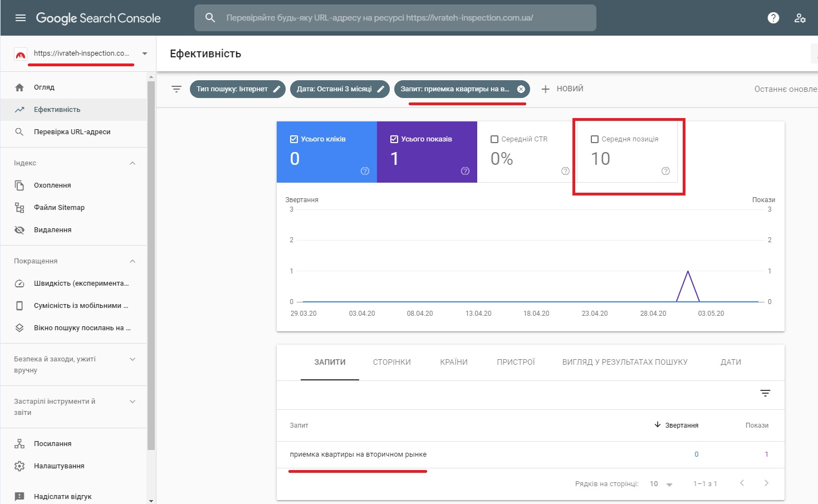This screenshot has height=504, width=818.
Task: Click the search magnifier icon in URL bar
Action: 210,18
